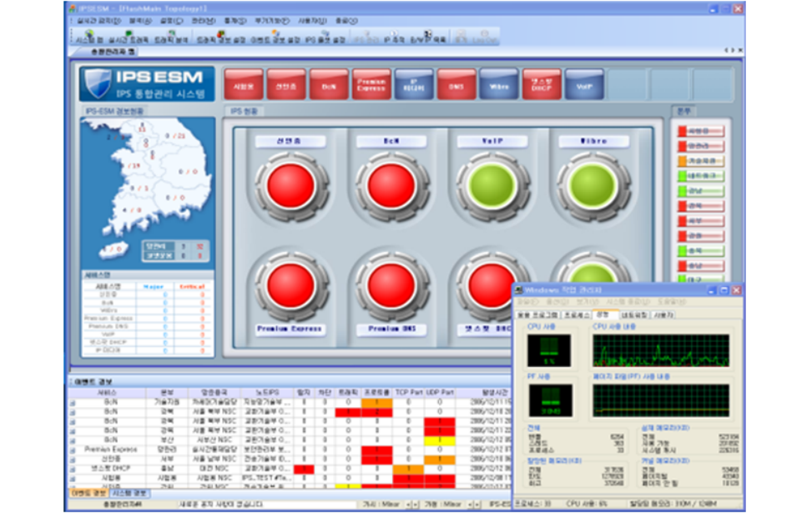812x513 pixels.
Task: Select the red BcN service button at top
Action: 328,85
